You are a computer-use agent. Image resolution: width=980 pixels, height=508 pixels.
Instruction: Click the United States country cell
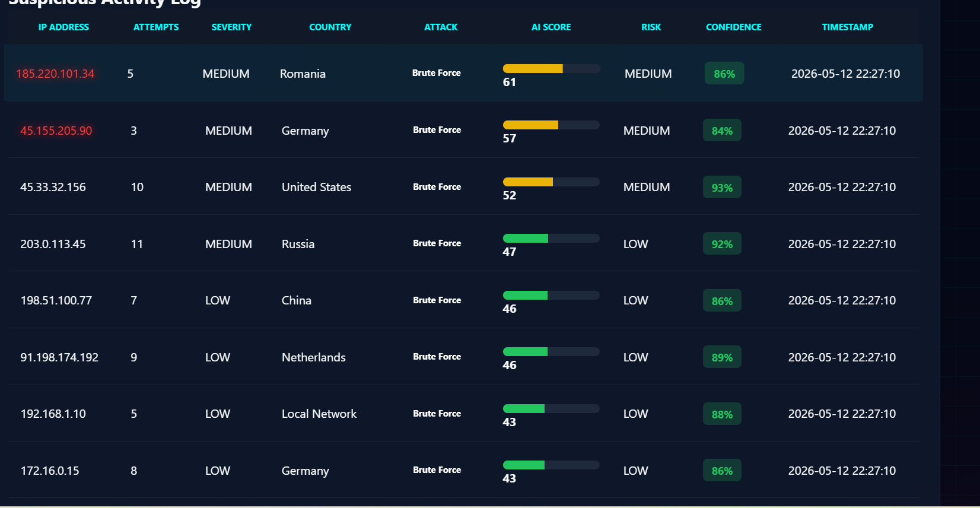pos(316,187)
